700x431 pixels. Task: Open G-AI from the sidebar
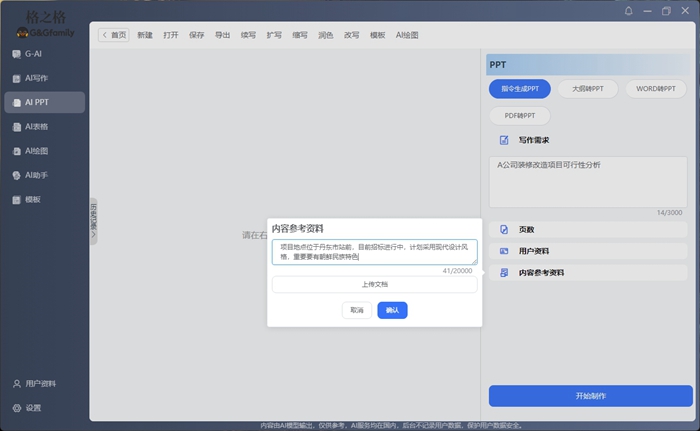pos(33,54)
